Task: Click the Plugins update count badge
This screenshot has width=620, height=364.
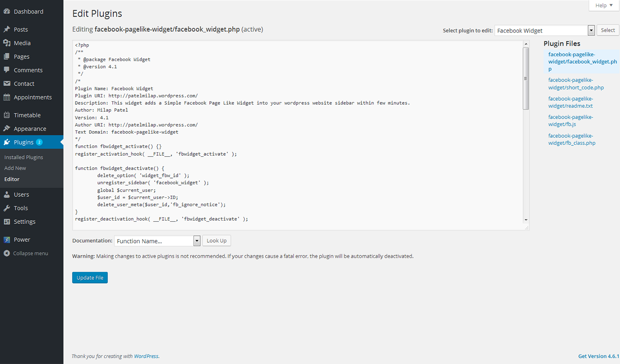Action: pyautogui.click(x=39, y=142)
